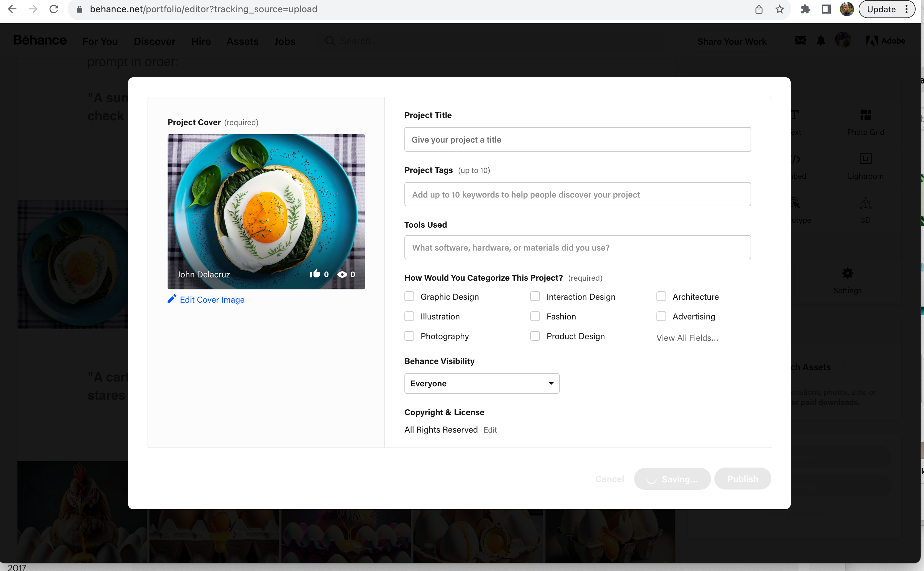The height and width of the screenshot is (571, 924).
Task: Open the browser extensions puzzle icon
Action: coord(805,9)
